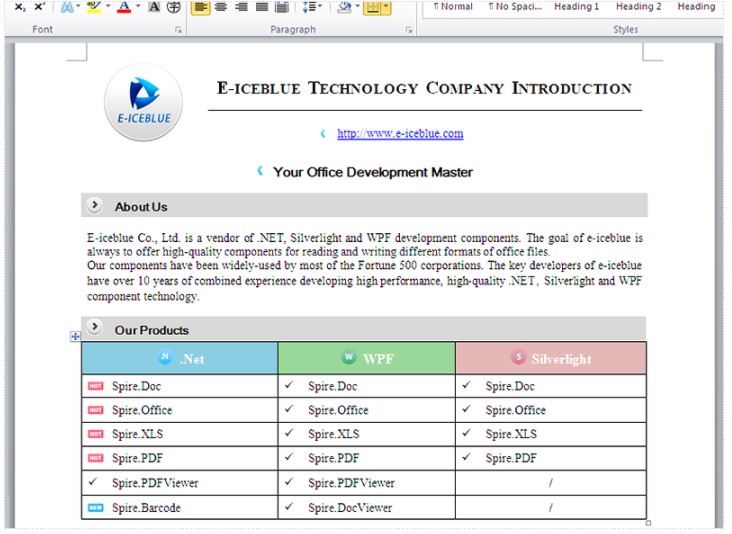Image resolution: width=732 pixels, height=534 pixels.
Task: Click the W icon in WPF header
Action: (x=348, y=357)
